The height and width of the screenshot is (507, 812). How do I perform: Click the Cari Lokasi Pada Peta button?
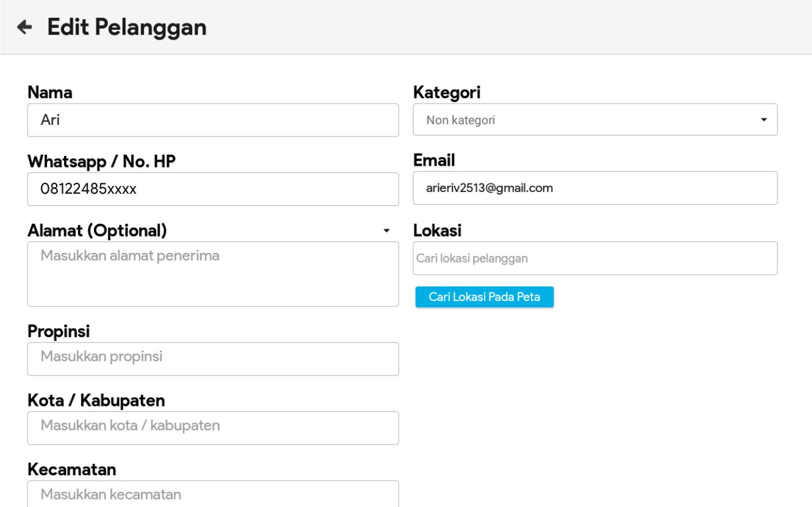(x=485, y=297)
